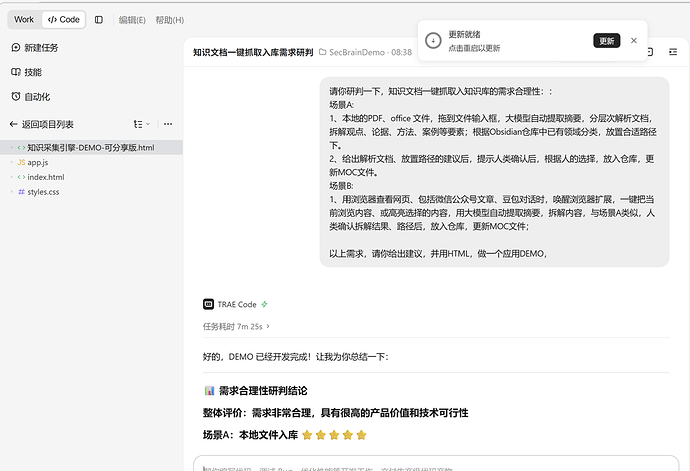This screenshot has height=471, width=690.
Task: Create a new task via 新建任务
Action: [35, 48]
